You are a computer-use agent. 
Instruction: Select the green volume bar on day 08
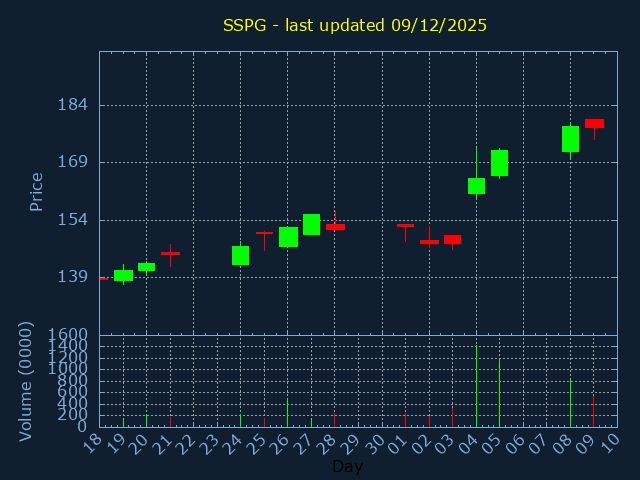[x=570, y=402]
